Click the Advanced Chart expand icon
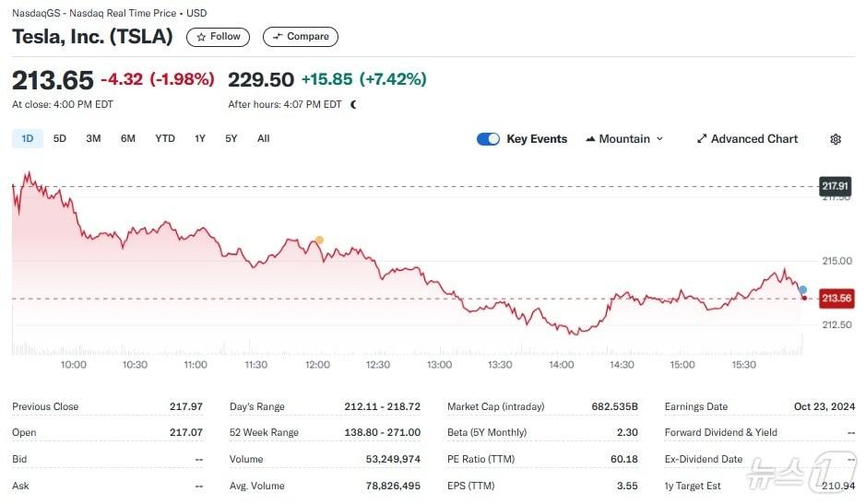 point(702,139)
